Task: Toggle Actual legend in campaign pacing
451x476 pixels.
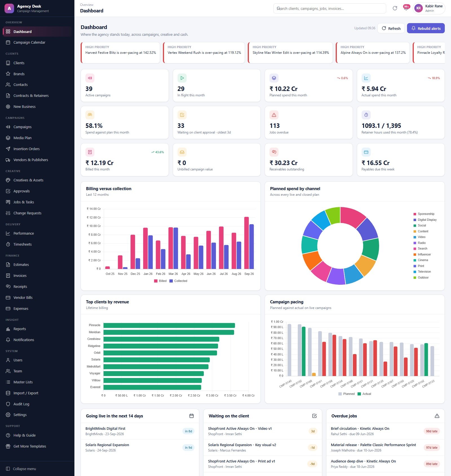Action: tap(364, 394)
